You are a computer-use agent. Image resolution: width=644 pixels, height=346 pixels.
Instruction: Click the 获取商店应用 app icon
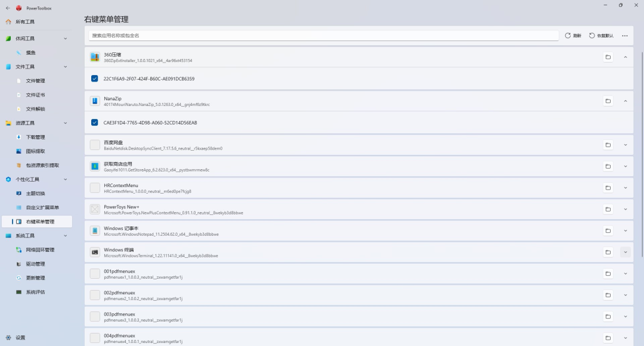95,166
